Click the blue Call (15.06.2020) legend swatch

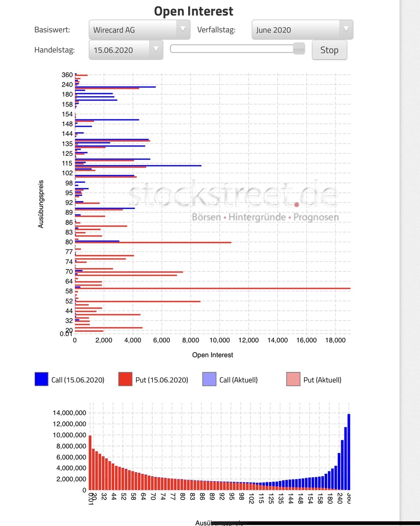(41, 379)
